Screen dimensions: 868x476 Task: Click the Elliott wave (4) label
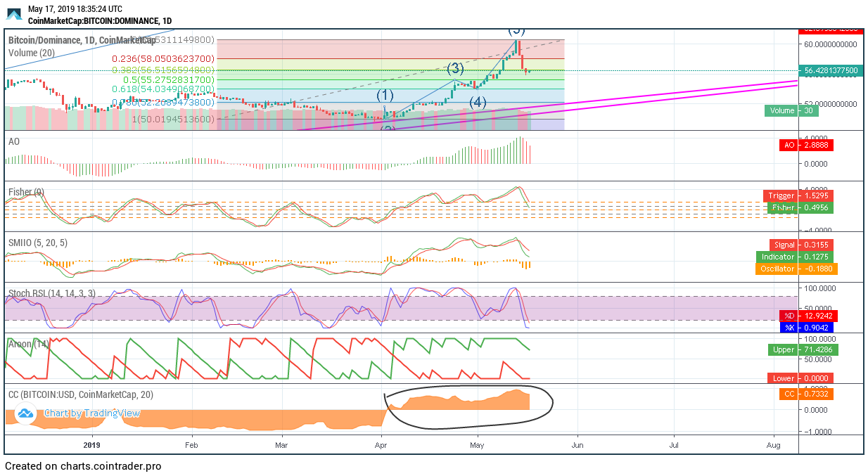coord(478,103)
